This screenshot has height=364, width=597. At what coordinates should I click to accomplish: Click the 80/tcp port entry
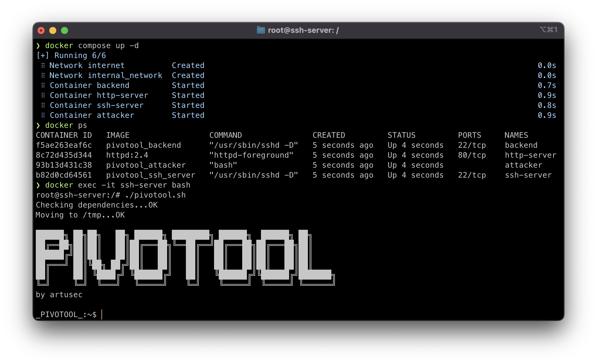tap(472, 155)
